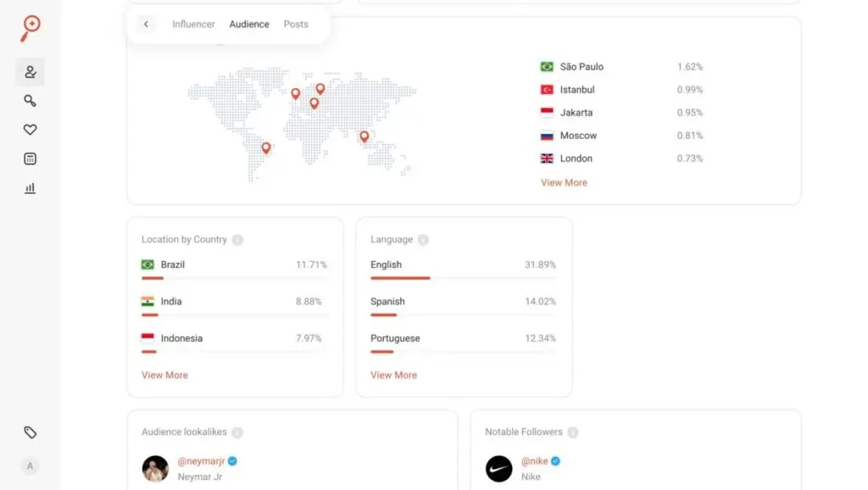Open the 'A' user avatar menu

pos(31,465)
